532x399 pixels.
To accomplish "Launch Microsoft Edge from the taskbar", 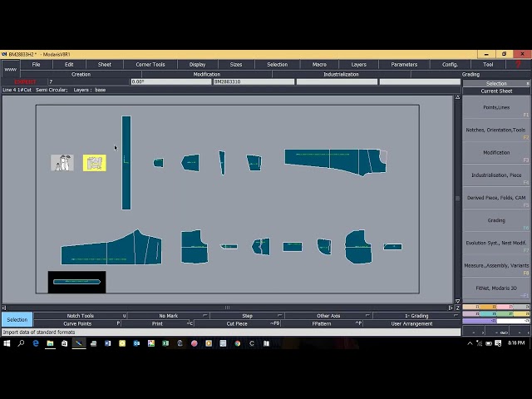I will tap(36, 343).
